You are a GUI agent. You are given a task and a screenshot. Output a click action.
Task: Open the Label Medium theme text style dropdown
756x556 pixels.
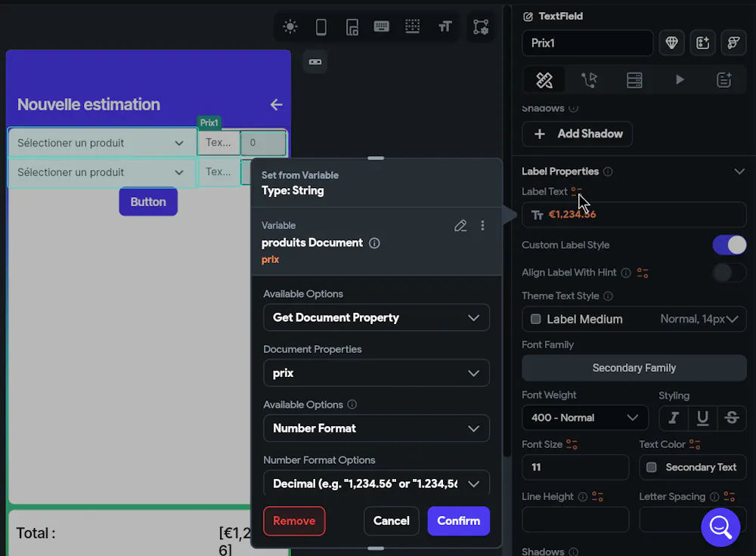634,319
